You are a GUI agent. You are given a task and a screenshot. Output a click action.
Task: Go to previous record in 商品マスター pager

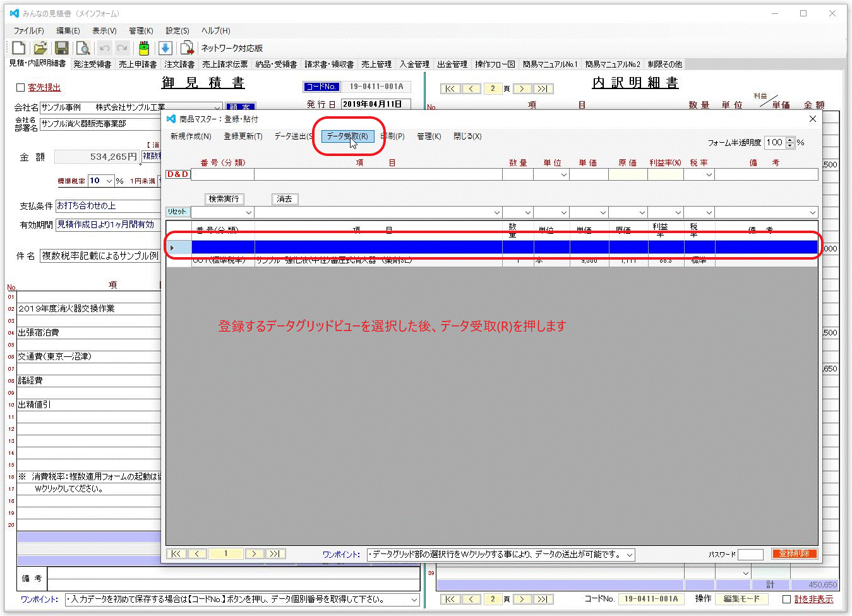[x=197, y=553]
